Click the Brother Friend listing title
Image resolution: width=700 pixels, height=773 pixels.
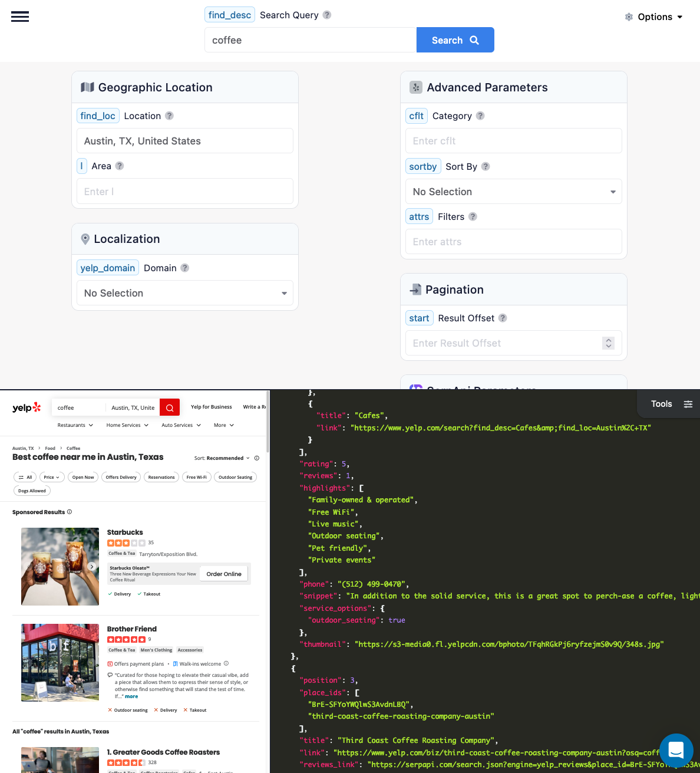click(x=132, y=629)
